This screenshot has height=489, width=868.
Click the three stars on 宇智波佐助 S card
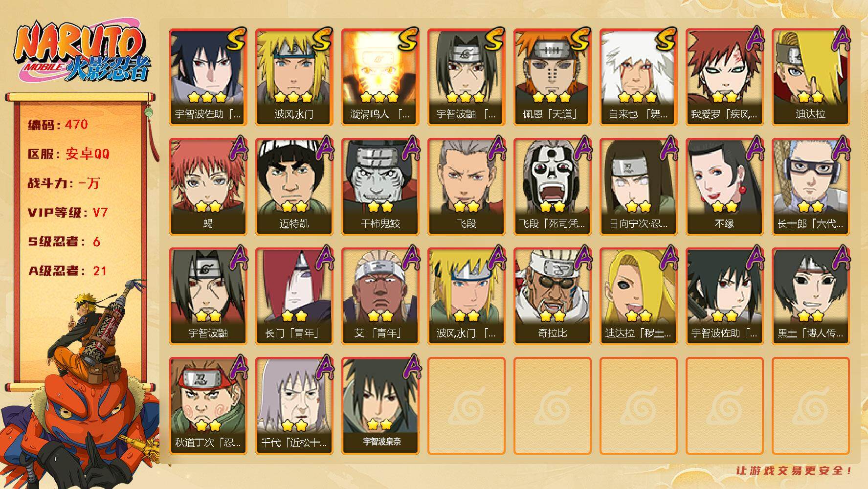coord(208,97)
